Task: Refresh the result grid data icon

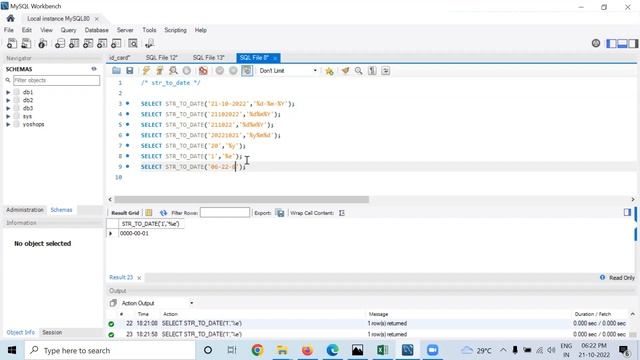Action: [x=163, y=213]
